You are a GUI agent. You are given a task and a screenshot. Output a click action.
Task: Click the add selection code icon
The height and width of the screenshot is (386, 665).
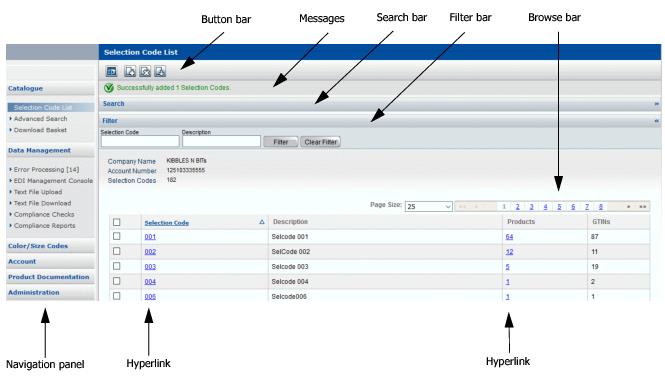(130, 72)
